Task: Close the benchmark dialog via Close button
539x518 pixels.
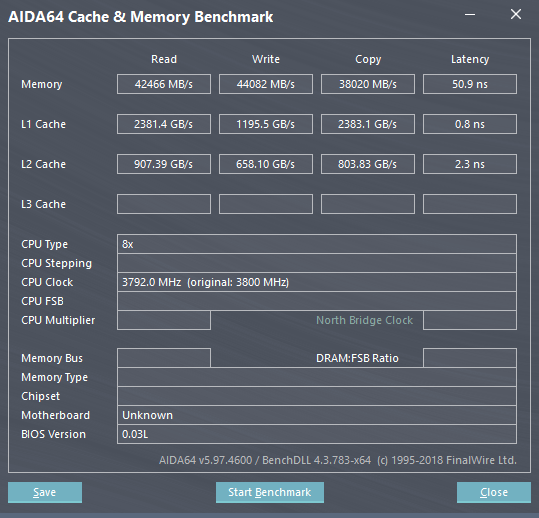Action: tap(494, 492)
